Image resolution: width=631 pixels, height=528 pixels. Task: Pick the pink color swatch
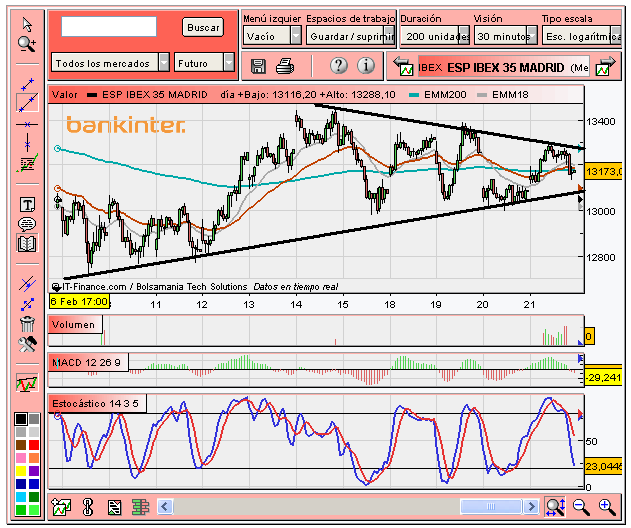pos(21,458)
